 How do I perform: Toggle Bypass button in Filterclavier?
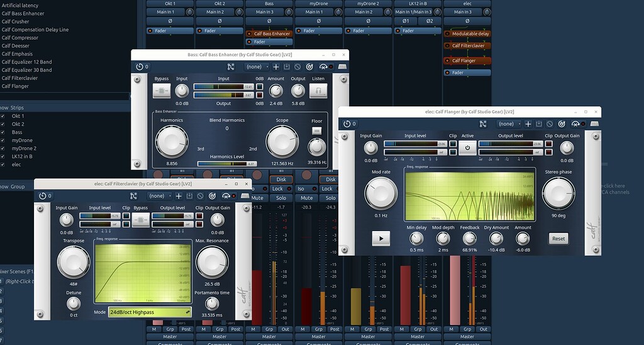coord(140,220)
